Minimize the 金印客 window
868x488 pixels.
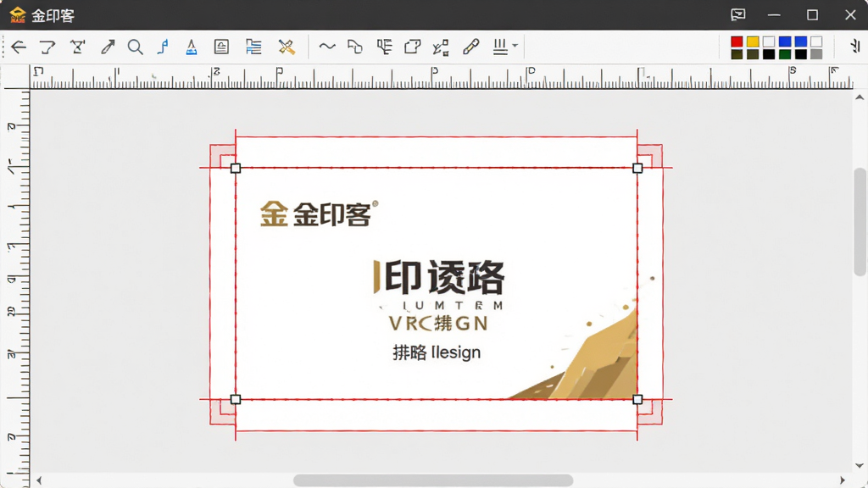pos(774,15)
